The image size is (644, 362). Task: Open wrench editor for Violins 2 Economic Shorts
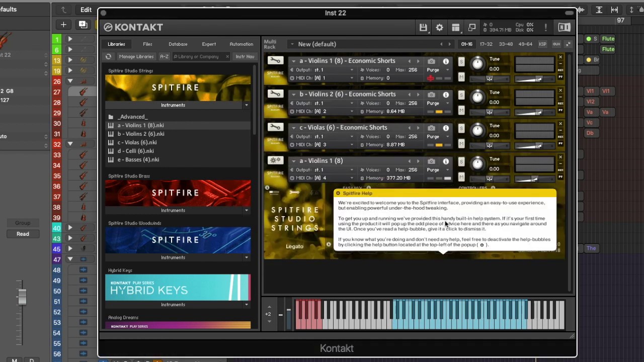click(x=275, y=94)
